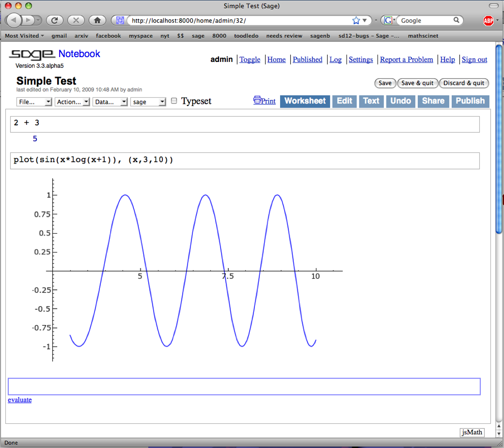Open the facebook bookmark
Image resolution: width=504 pixels, height=448 pixels.
(108, 35)
